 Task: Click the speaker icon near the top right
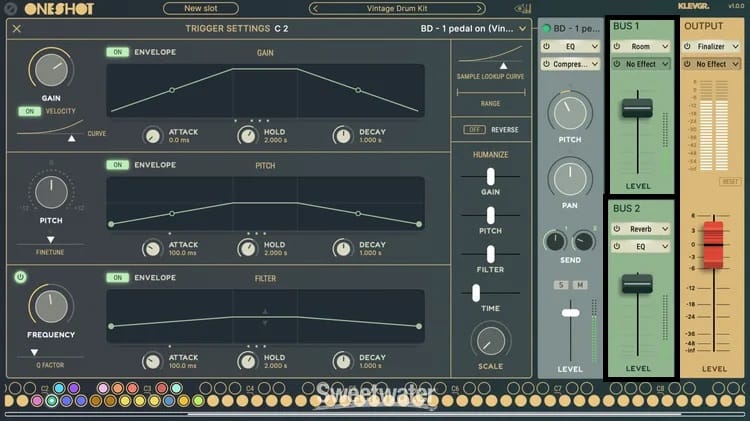(522, 8)
